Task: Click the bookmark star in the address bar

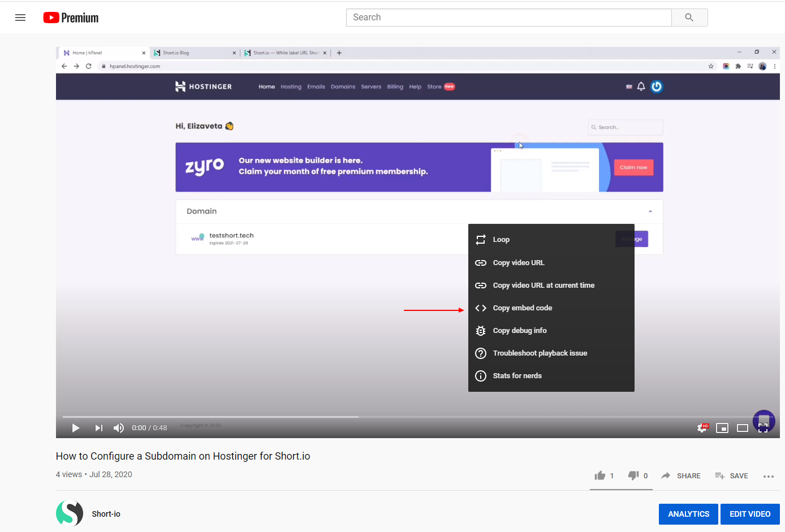Action: click(711, 66)
